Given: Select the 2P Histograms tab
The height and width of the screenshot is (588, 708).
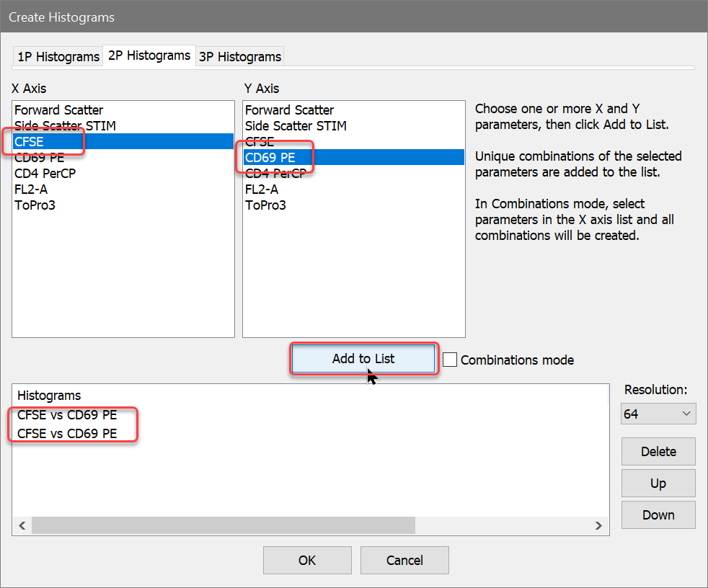Looking at the screenshot, I should [149, 55].
